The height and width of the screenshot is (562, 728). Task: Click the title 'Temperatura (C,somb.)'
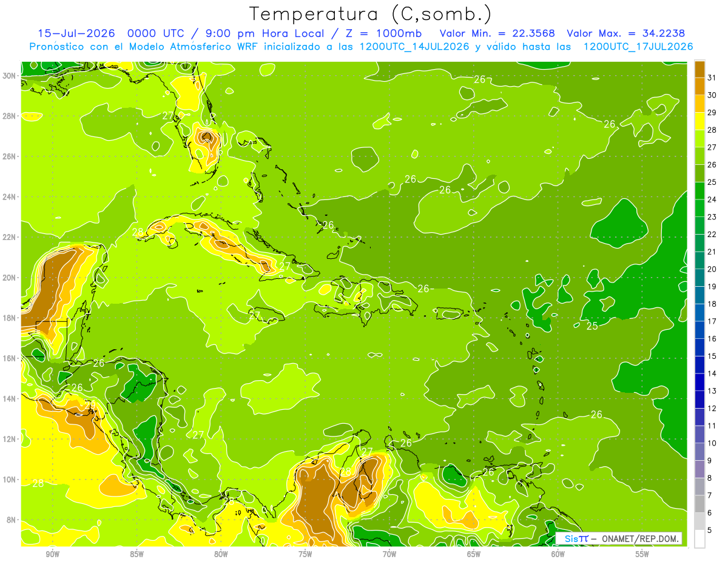pos(371,14)
